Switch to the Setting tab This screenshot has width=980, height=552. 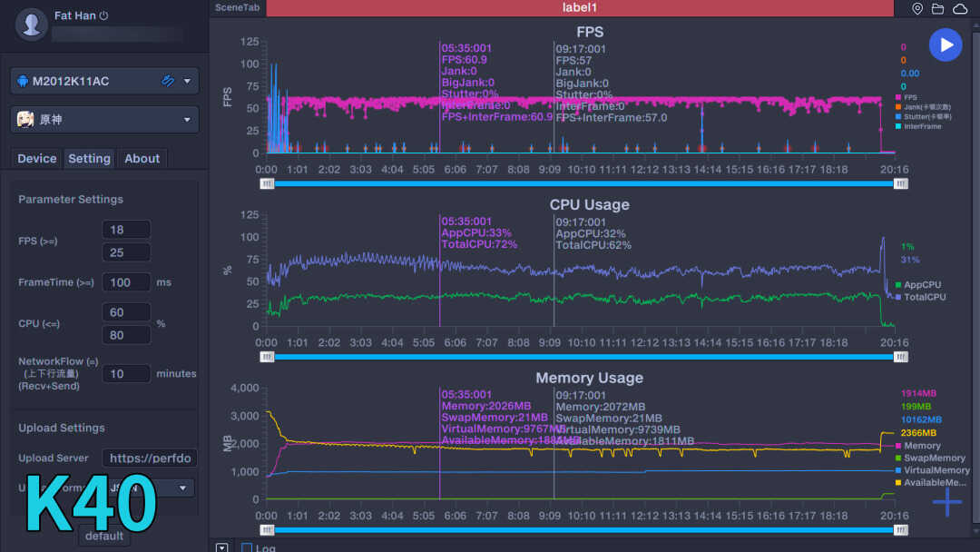click(x=89, y=159)
